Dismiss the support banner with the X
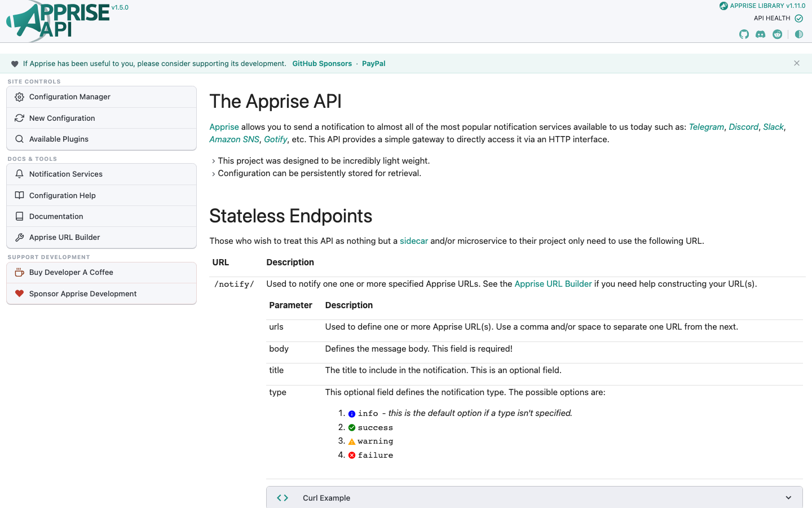Viewport: 812px width, 508px height. (x=797, y=63)
